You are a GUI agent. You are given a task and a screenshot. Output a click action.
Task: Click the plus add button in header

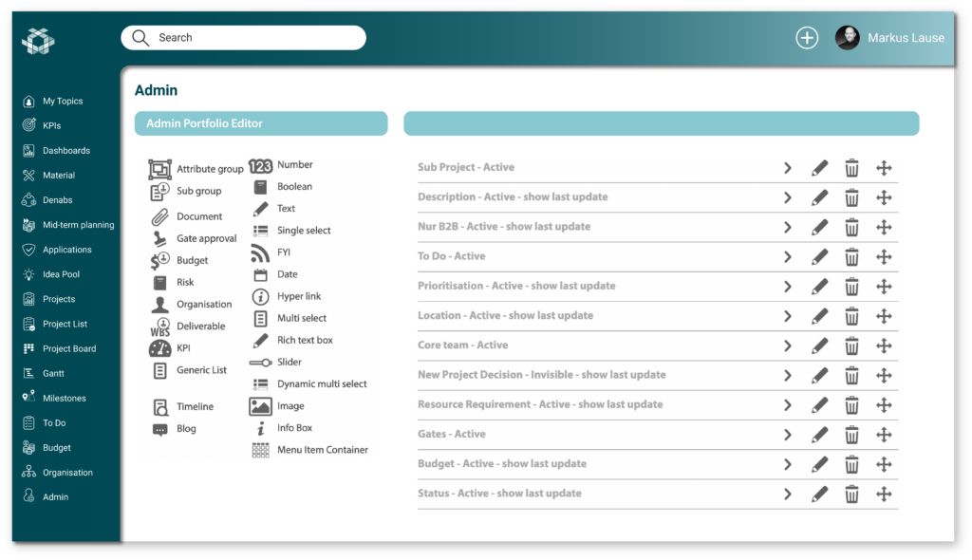point(807,38)
